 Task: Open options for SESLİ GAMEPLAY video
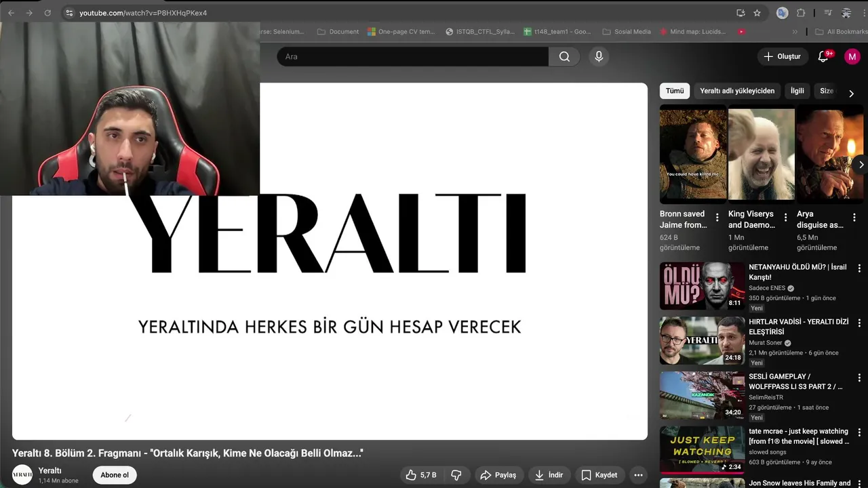[859, 378]
